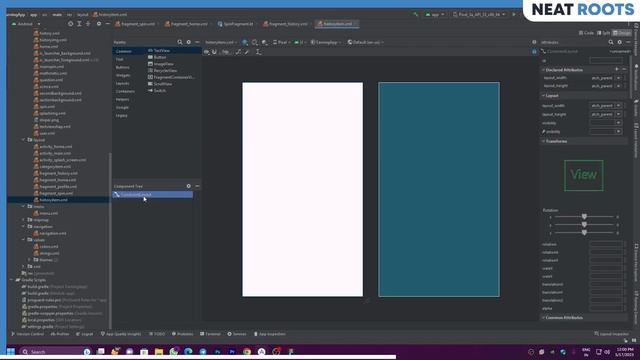Viewport: 640px width, 360px height.
Task: Click the blue blueprint view preview
Action: pyautogui.click(x=439, y=189)
